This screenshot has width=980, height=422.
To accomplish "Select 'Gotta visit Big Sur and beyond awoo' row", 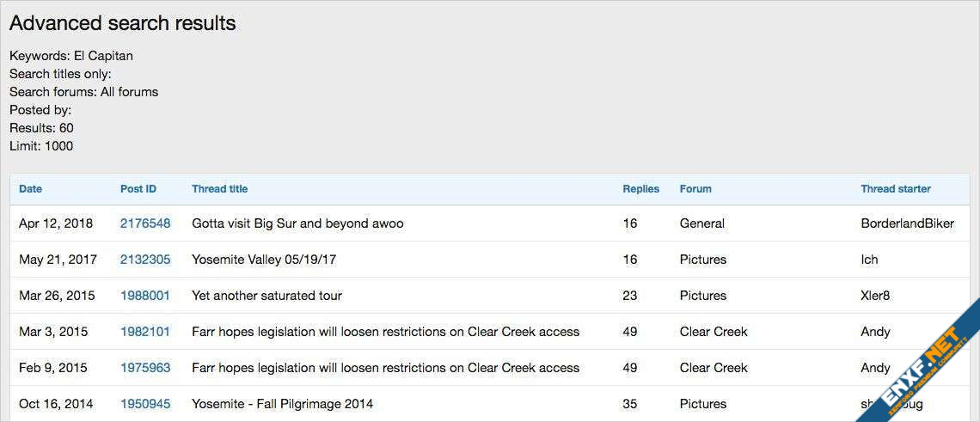I will (x=297, y=223).
